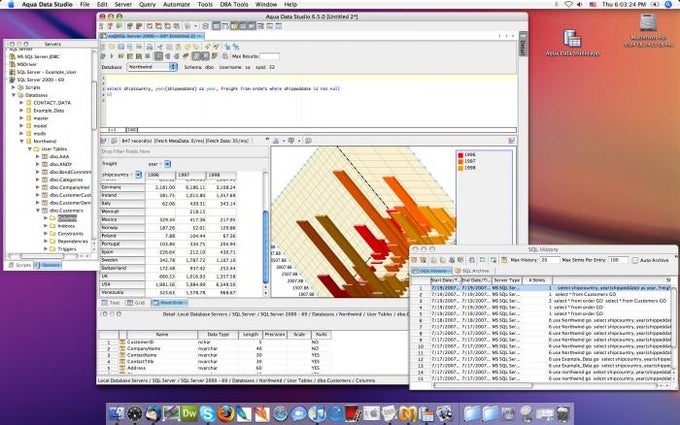The width and height of the screenshot is (680, 425).
Task: Click the 1997 pivot column header
Action: pyautogui.click(x=191, y=175)
